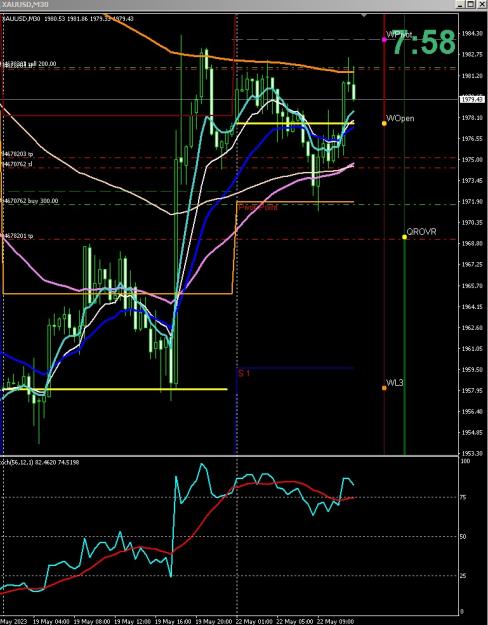Click the yellow QROVR marker dot
The image size is (488, 625).
point(404,237)
